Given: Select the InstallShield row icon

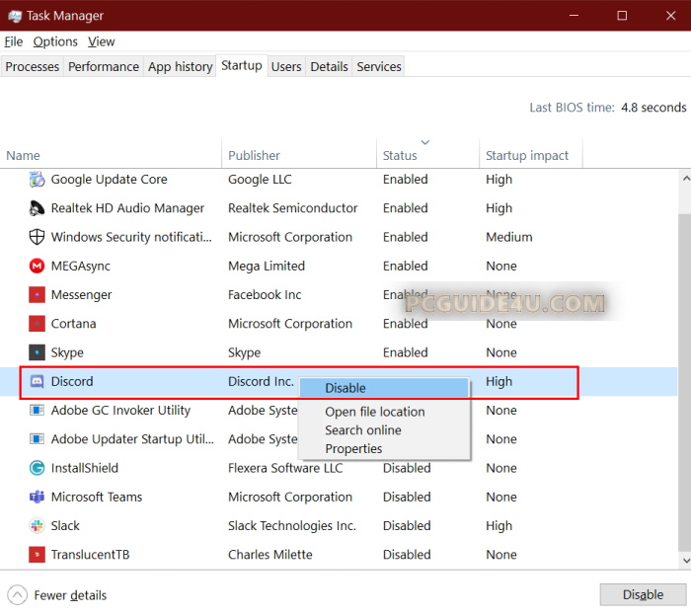Looking at the screenshot, I should click(x=37, y=469).
